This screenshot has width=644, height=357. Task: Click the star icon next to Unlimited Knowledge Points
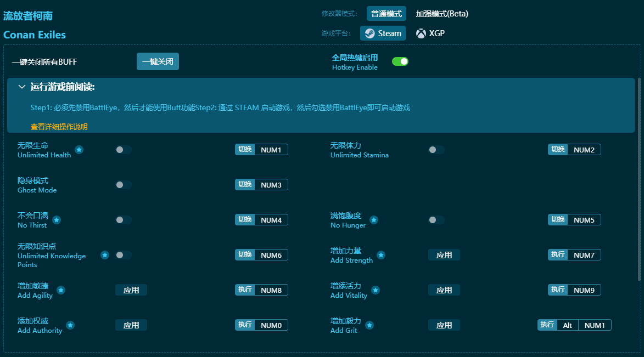105,255
